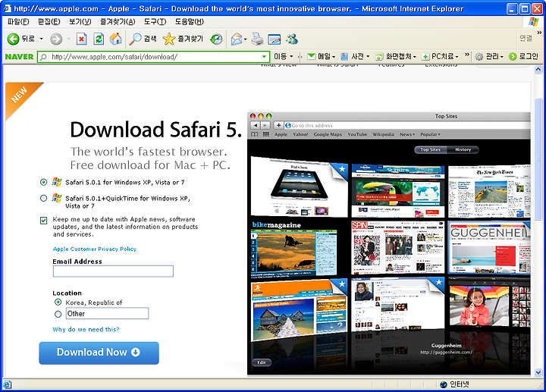Click the PC치료 toolbar icon
This screenshot has height=392, width=546.
(425, 57)
